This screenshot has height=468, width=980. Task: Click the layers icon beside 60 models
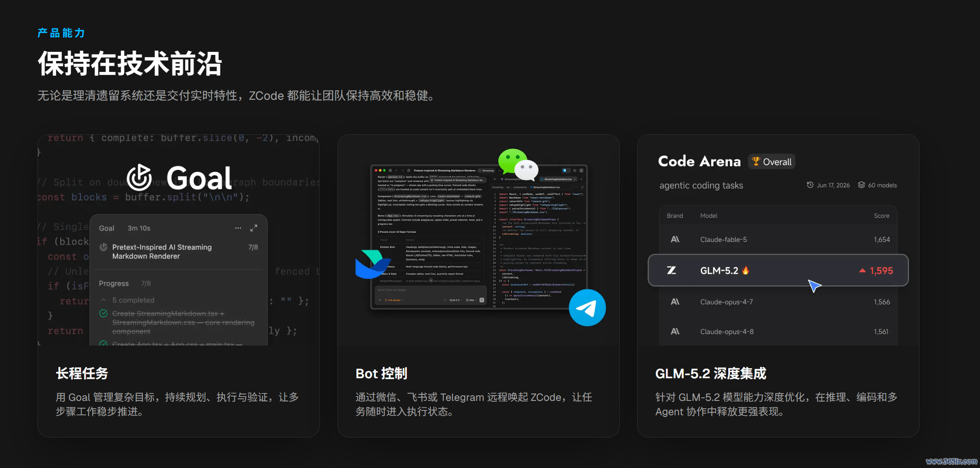pyautogui.click(x=862, y=185)
